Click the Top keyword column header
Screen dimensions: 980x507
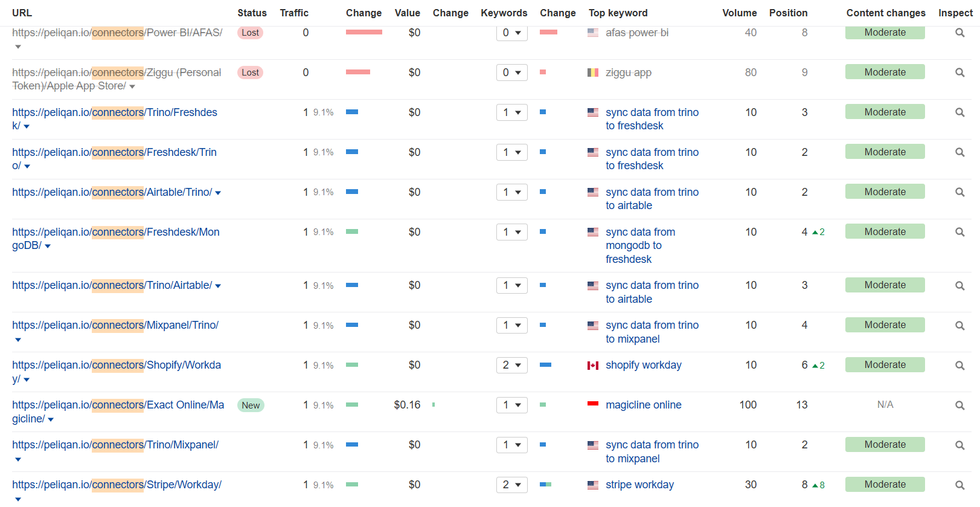point(618,13)
